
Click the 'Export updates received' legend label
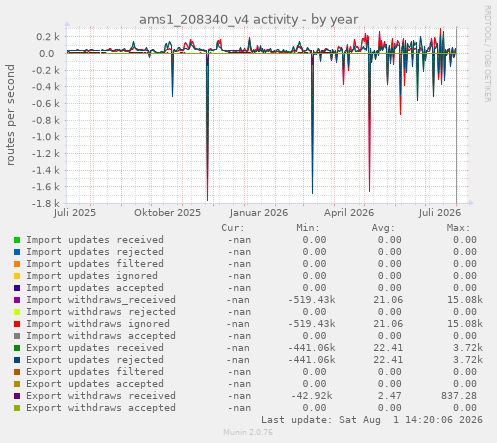point(95,348)
